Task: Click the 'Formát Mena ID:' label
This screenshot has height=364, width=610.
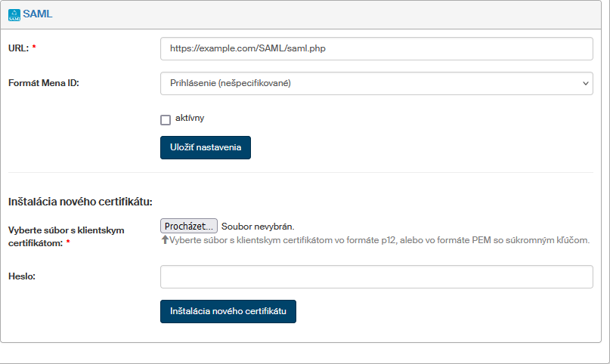Action: coord(44,83)
